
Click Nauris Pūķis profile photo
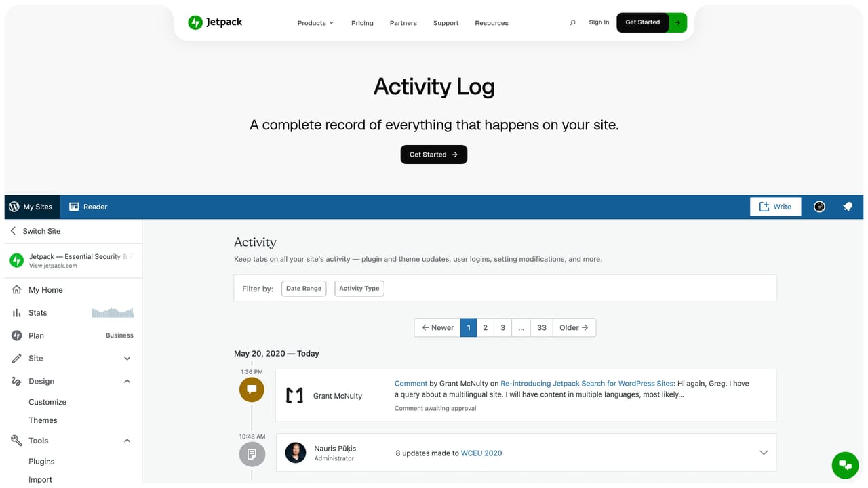point(296,453)
